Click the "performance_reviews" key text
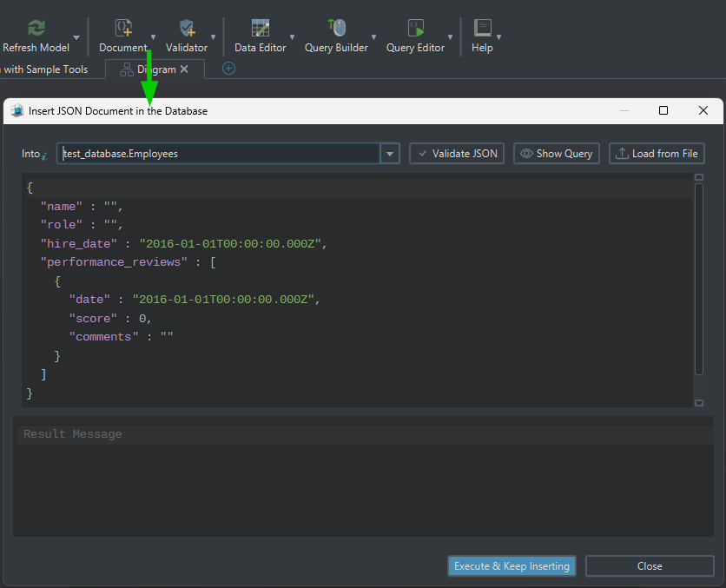 [x=114, y=262]
